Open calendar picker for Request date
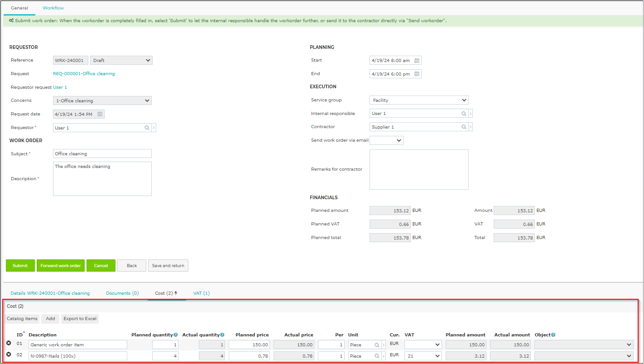 coord(100,114)
